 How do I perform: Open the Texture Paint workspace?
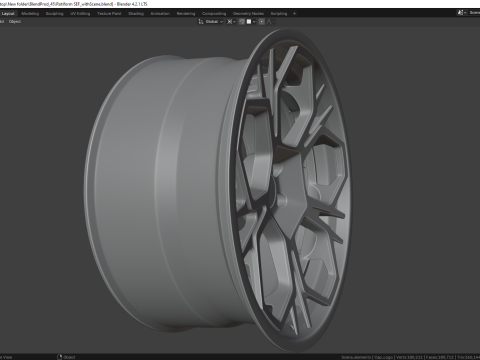[109, 14]
